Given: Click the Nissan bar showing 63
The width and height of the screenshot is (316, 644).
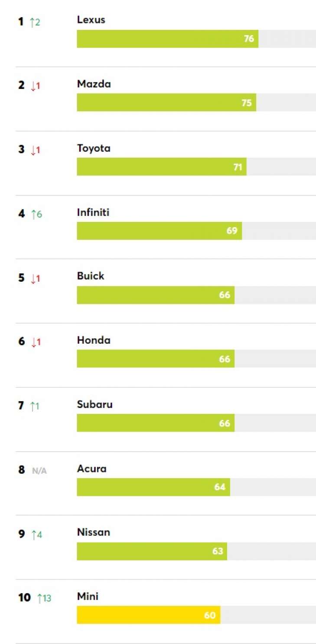Looking at the screenshot, I should [x=152, y=551].
